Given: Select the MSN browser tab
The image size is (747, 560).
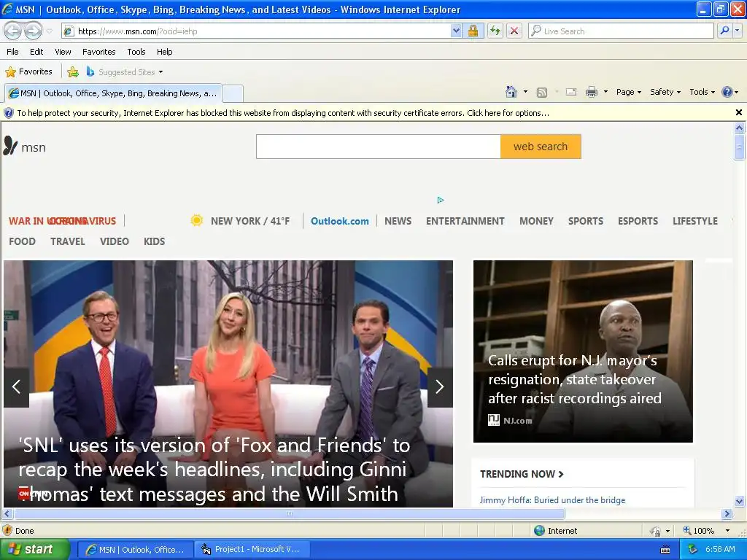Looking at the screenshot, I should (113, 93).
